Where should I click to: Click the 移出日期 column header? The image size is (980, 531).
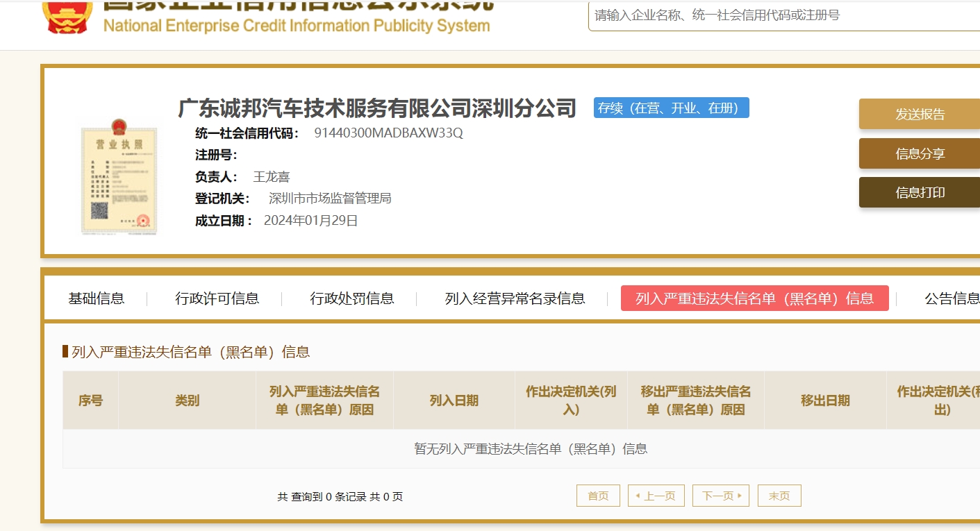point(825,401)
